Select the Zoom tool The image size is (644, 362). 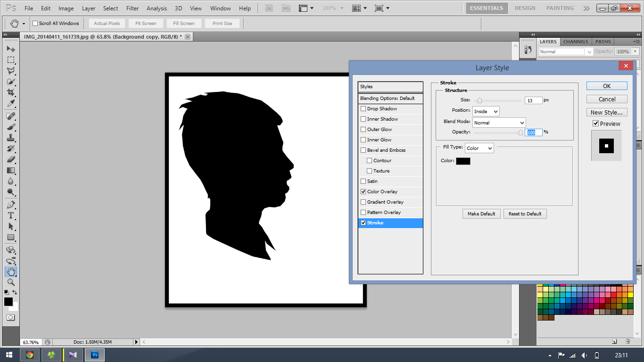pos(11,282)
